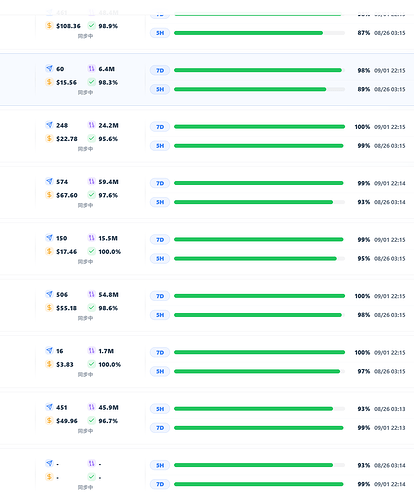
Task: Click the green check icon beside 100.0% in the 150 row
Action: [91, 251]
